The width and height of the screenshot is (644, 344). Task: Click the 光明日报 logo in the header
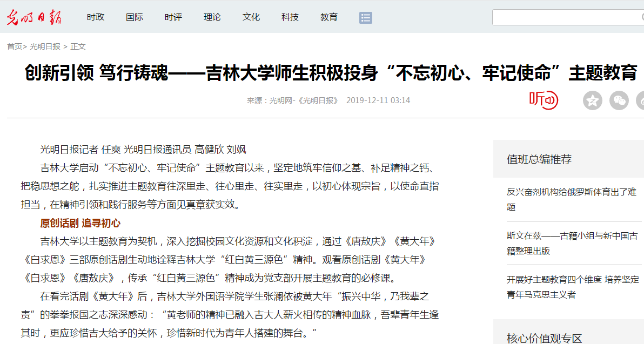coord(34,17)
